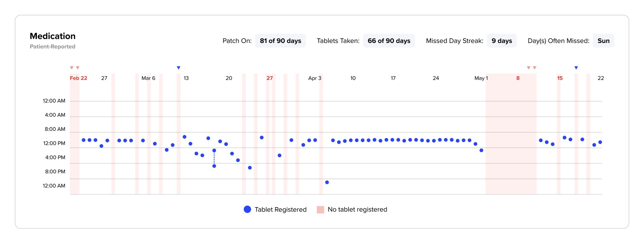The image size is (644, 244).
Task: Click the '66 of 90 days' tablets badge
Action: click(389, 41)
